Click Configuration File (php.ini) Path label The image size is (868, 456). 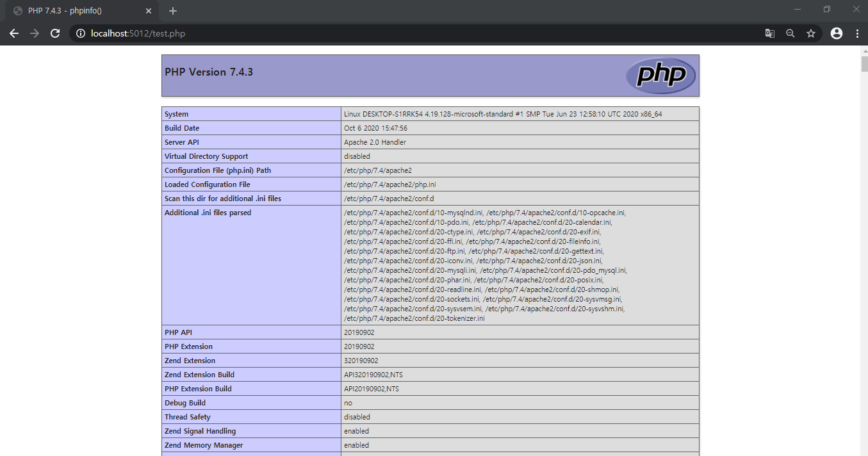click(x=218, y=170)
